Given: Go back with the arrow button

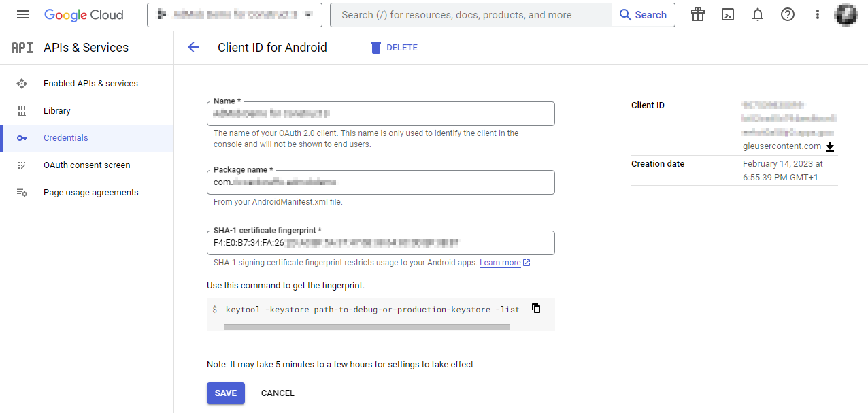Looking at the screenshot, I should tap(193, 47).
